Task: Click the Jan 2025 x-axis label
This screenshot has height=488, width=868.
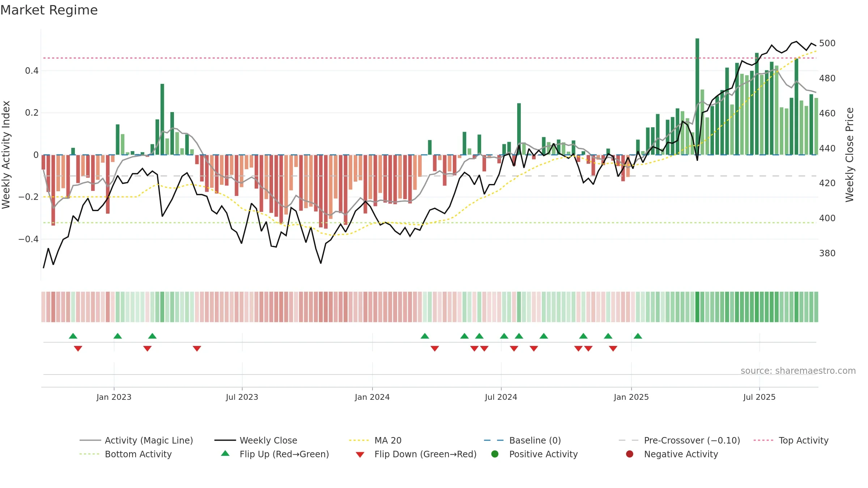Action: point(631,397)
